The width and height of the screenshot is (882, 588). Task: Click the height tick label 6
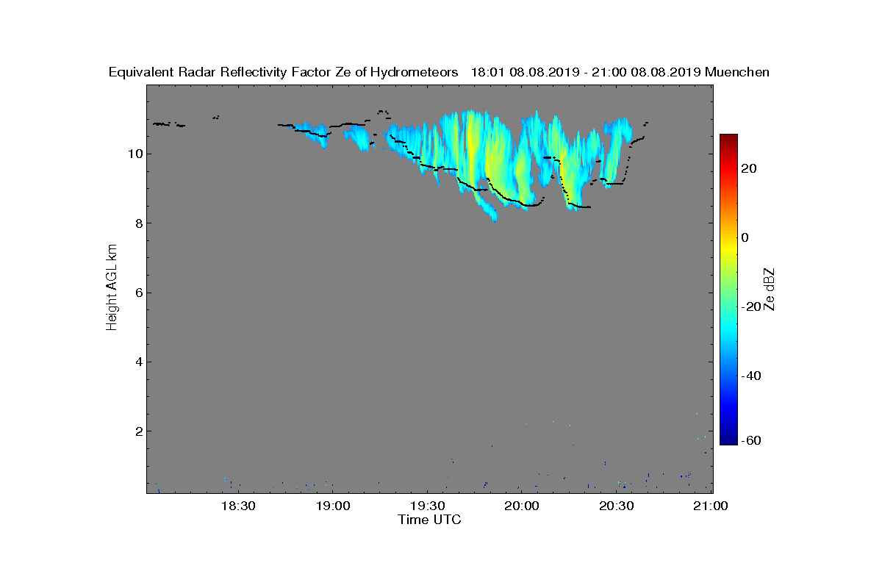click(x=137, y=293)
